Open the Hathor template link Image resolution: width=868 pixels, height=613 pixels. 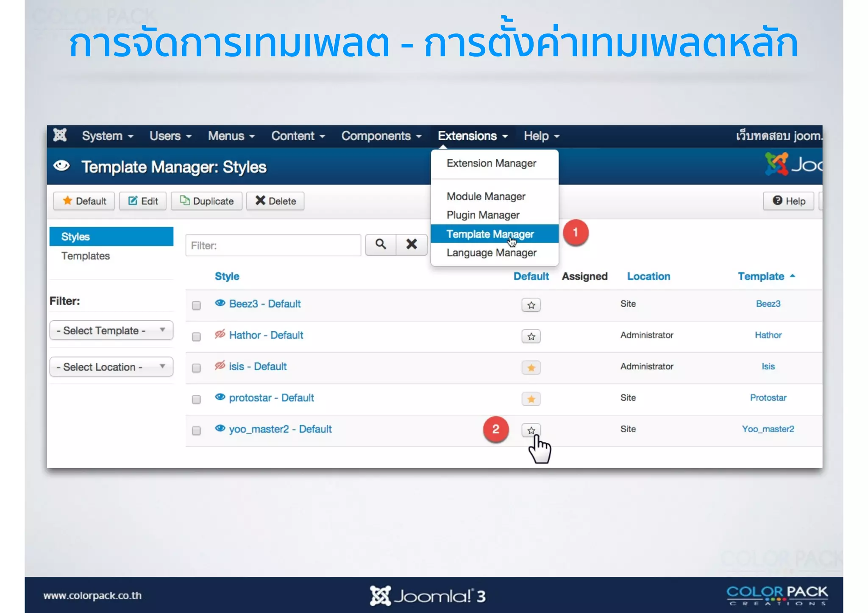(x=768, y=335)
